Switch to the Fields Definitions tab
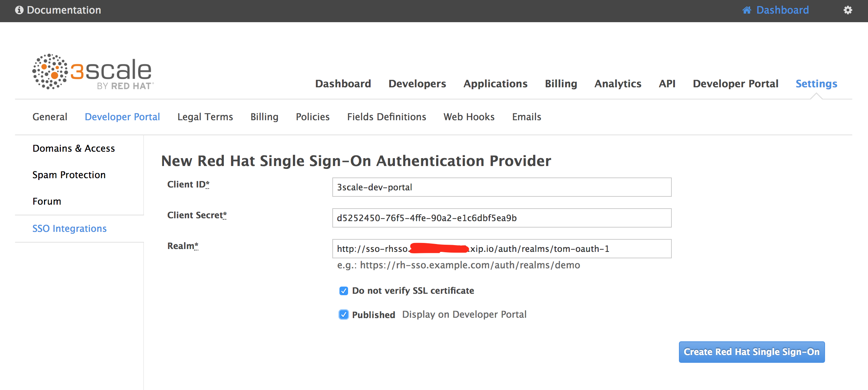Image resolution: width=868 pixels, height=390 pixels. (x=386, y=117)
